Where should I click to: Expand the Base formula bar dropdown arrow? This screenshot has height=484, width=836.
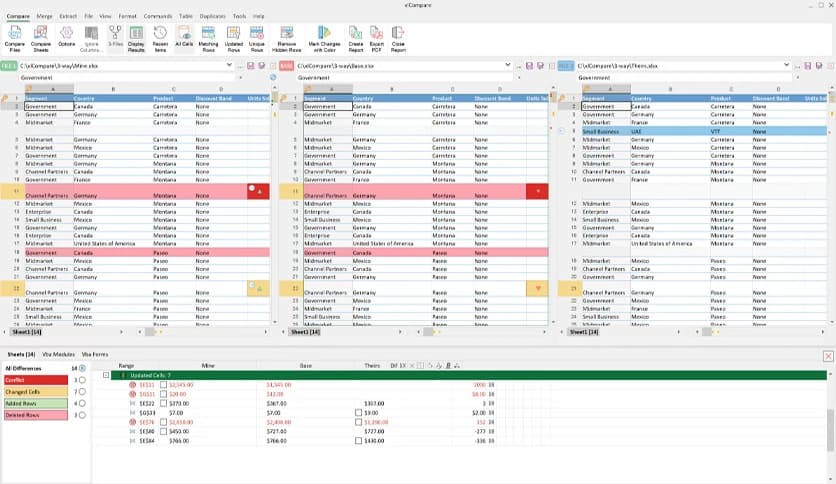pos(519,78)
